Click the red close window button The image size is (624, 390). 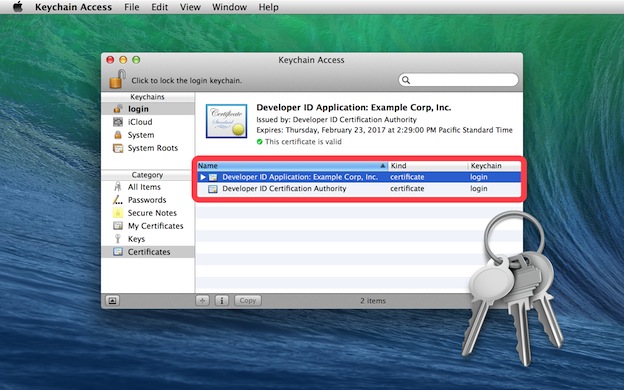[x=110, y=60]
